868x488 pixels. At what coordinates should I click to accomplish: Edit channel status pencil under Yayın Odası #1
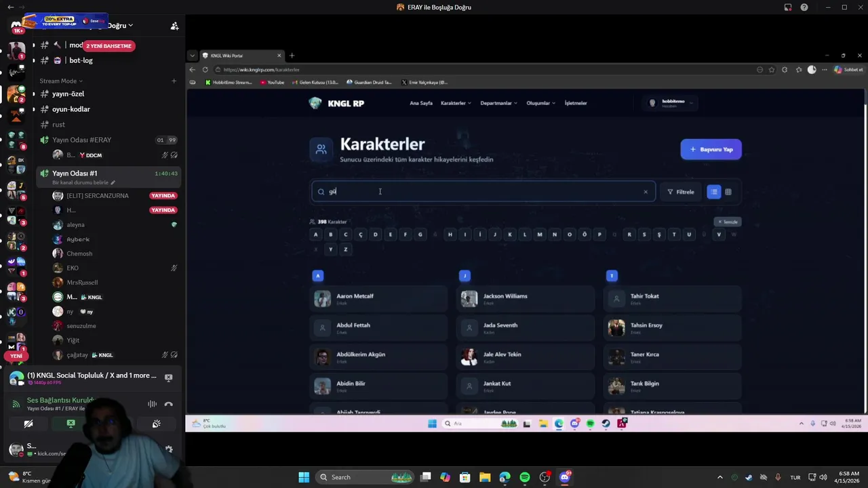[x=113, y=183]
